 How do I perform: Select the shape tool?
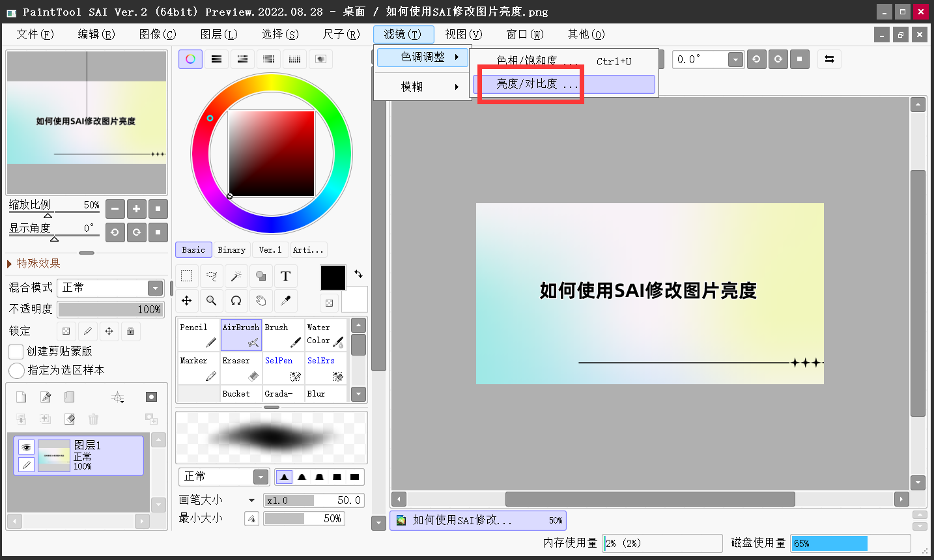[261, 276]
